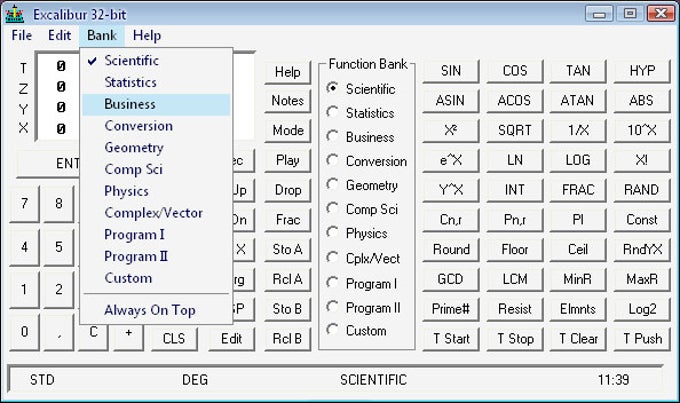Select the Program II radio button

click(x=333, y=307)
